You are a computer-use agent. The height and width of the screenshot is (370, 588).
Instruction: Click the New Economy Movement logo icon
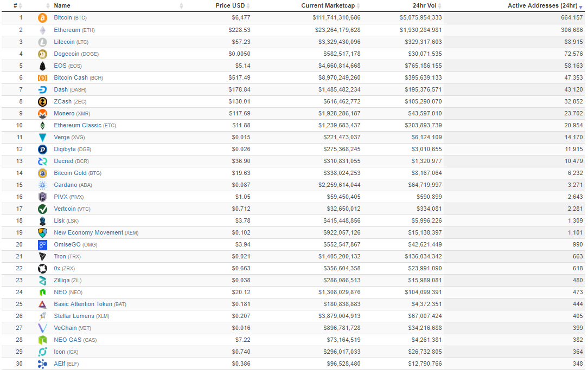pos(42,233)
